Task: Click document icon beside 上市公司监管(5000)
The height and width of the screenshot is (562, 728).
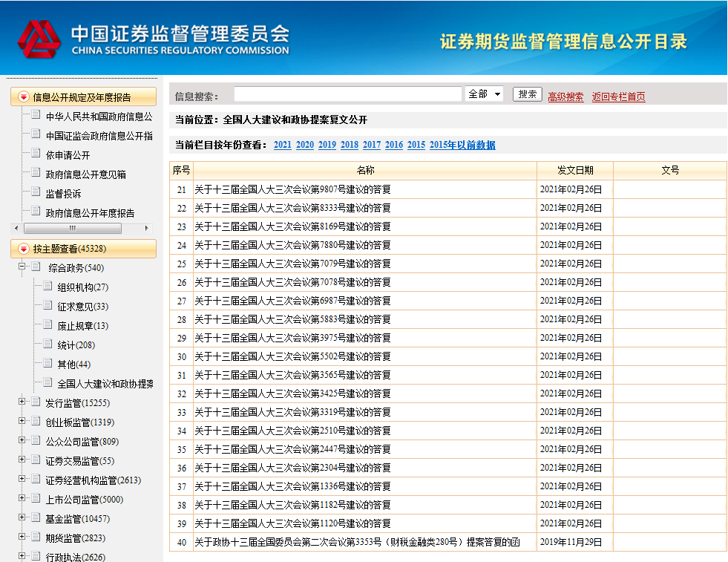Action: (x=36, y=498)
